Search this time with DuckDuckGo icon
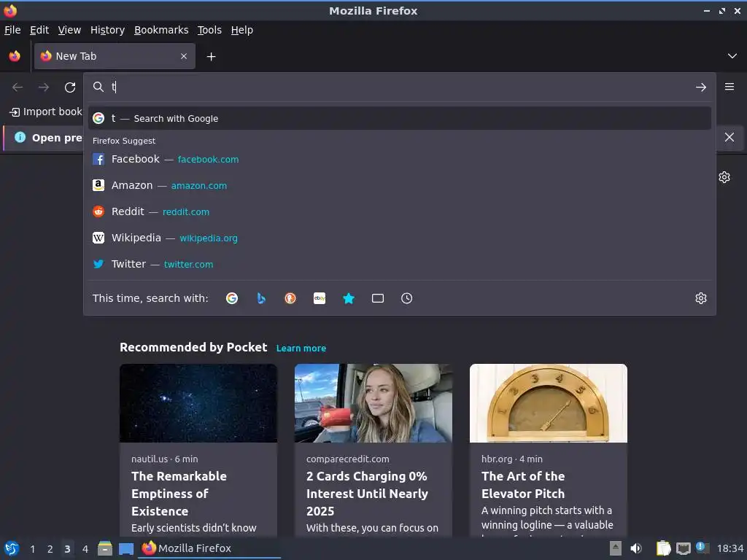This screenshot has width=747, height=560. 290,298
